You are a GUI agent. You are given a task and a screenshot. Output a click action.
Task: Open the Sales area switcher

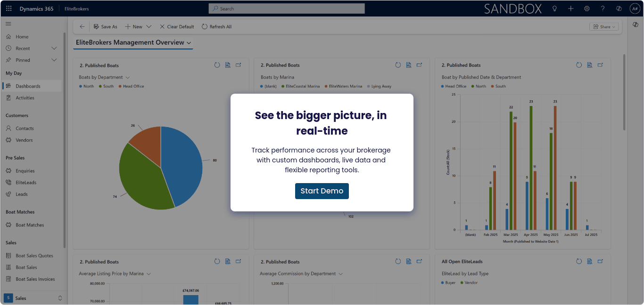[33, 298]
